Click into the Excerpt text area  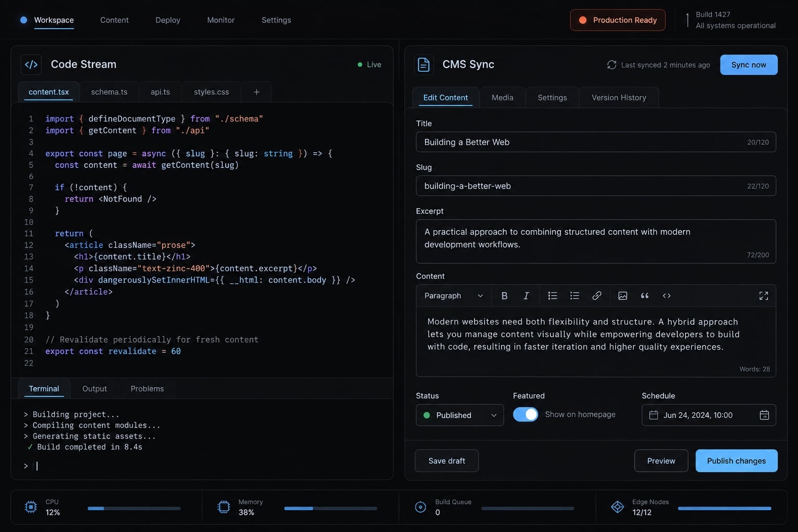tap(596, 241)
